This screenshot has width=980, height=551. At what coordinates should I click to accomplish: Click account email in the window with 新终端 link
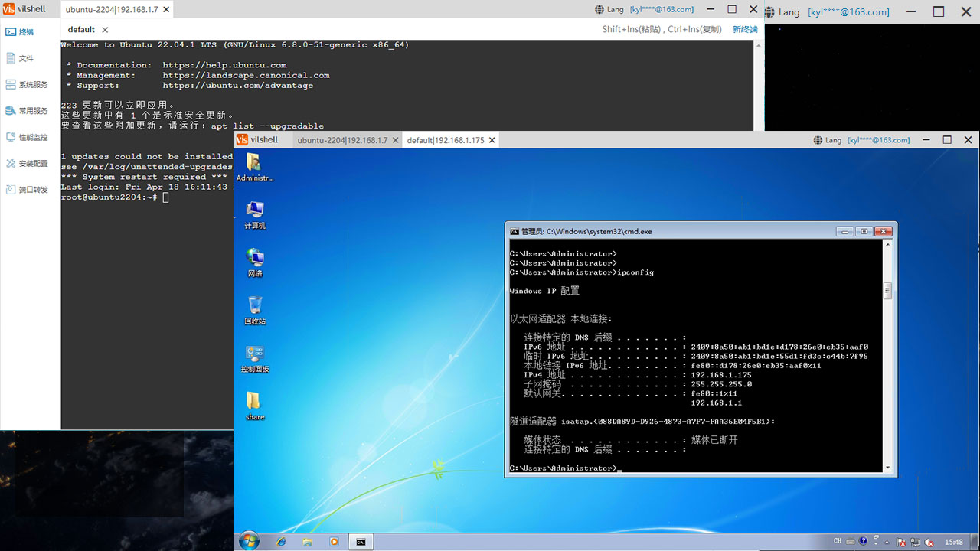(x=661, y=9)
